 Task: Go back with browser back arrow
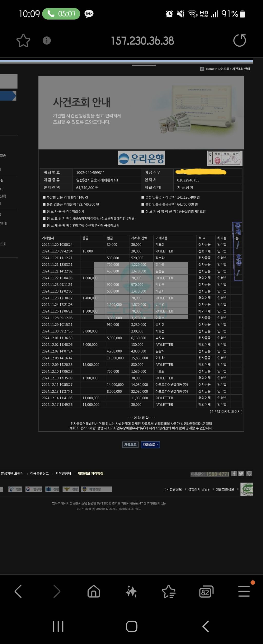coord(18,591)
